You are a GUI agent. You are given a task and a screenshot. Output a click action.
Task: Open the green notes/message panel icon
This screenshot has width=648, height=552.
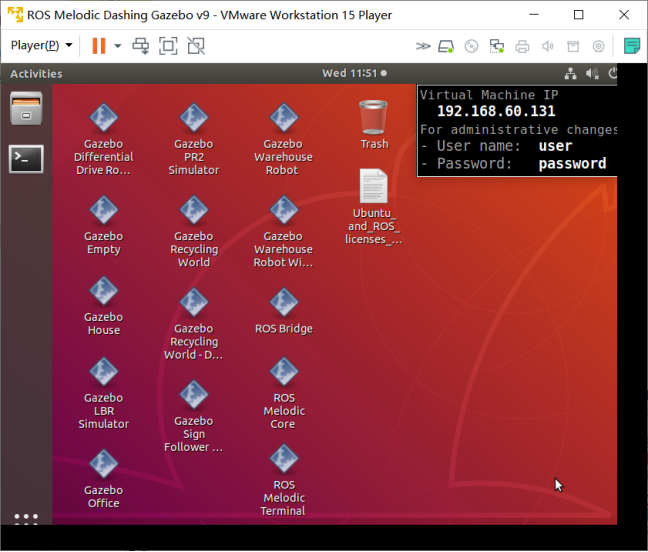point(632,46)
